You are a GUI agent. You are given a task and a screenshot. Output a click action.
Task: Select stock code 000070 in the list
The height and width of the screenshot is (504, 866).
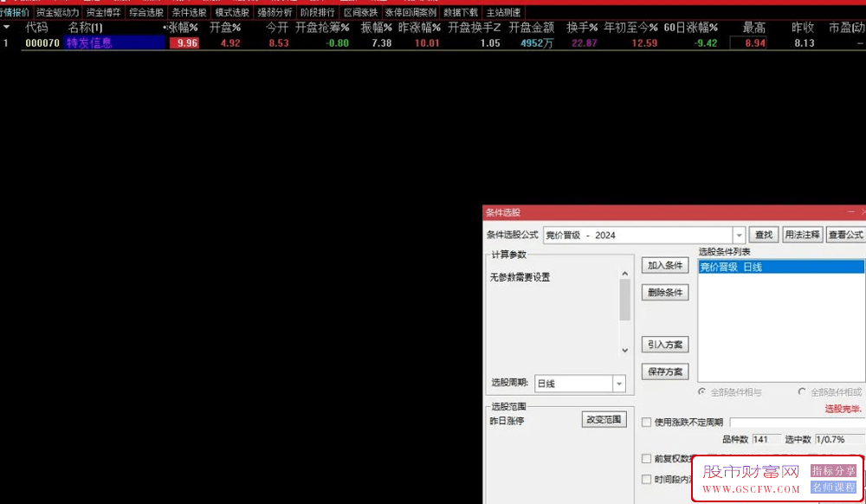(42, 43)
